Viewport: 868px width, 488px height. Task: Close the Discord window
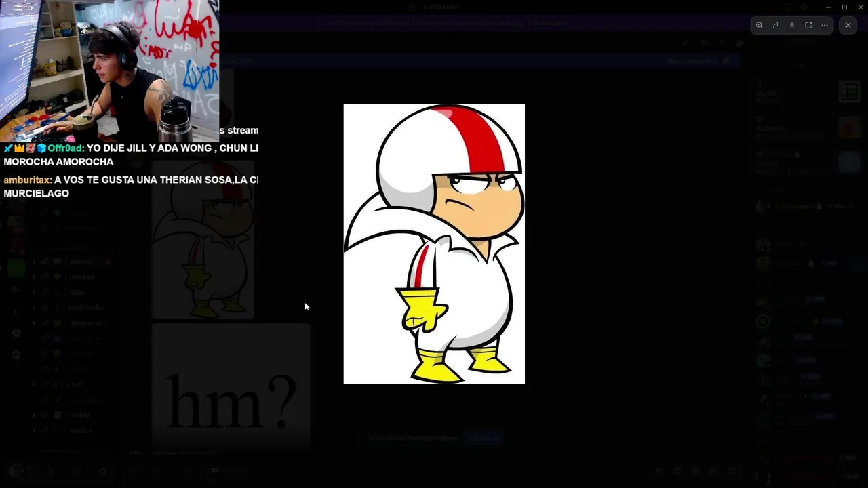(x=861, y=7)
